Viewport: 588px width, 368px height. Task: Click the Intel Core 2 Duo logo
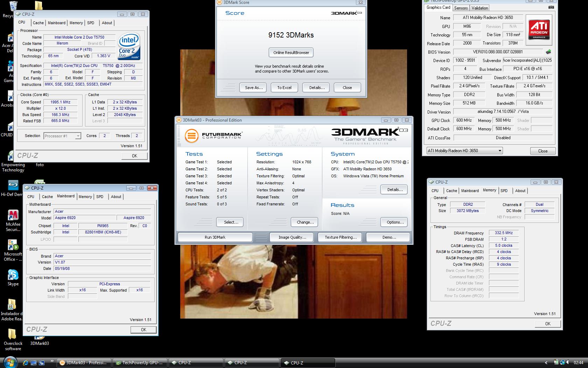point(129,46)
